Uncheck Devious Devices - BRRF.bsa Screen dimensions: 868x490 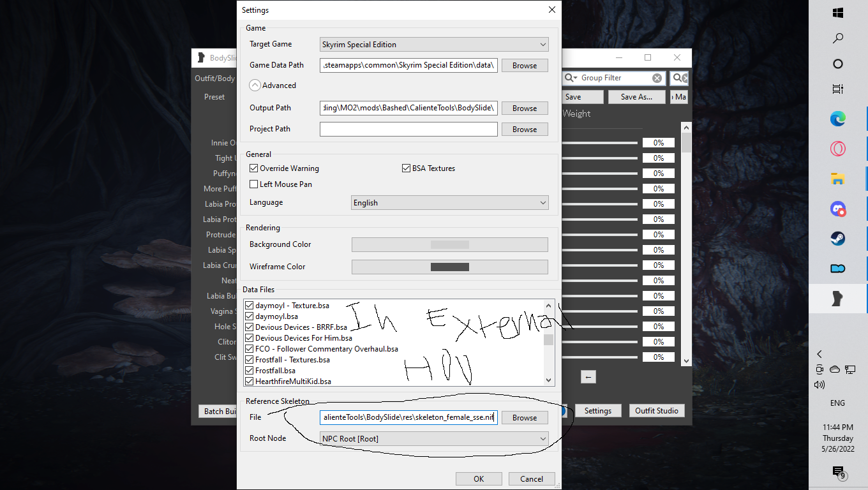250,327
